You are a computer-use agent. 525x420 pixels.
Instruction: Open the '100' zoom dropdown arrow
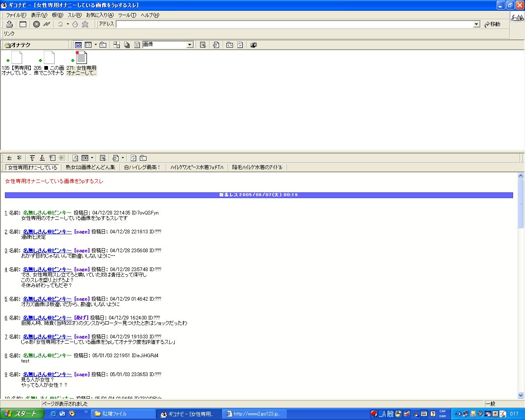[92, 158]
